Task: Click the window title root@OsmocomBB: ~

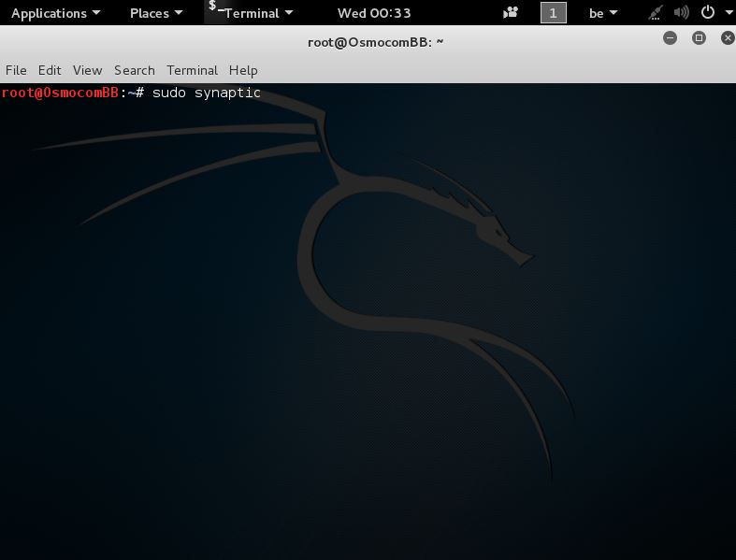Action: [375, 42]
